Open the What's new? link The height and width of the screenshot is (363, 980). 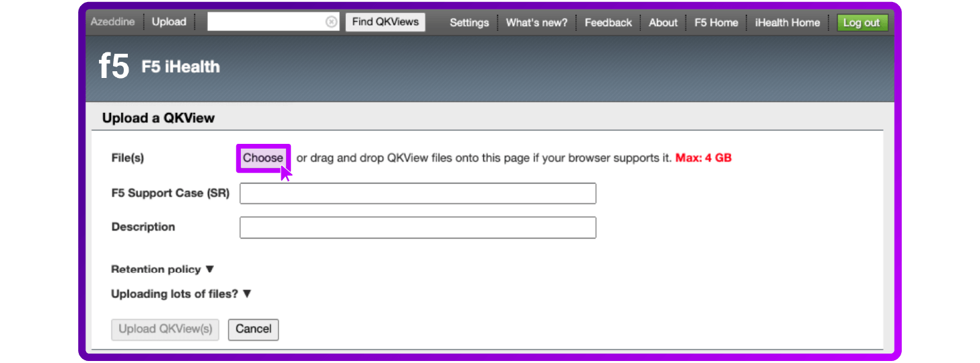pos(536,23)
